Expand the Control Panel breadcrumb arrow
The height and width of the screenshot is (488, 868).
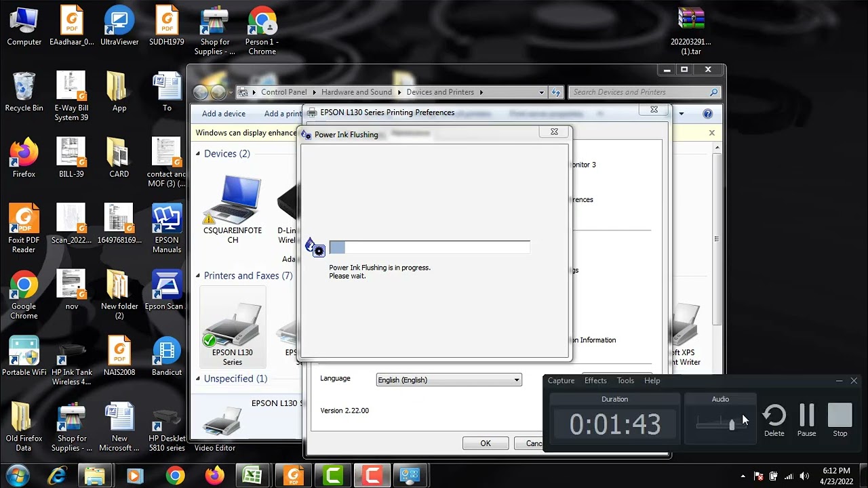click(314, 92)
